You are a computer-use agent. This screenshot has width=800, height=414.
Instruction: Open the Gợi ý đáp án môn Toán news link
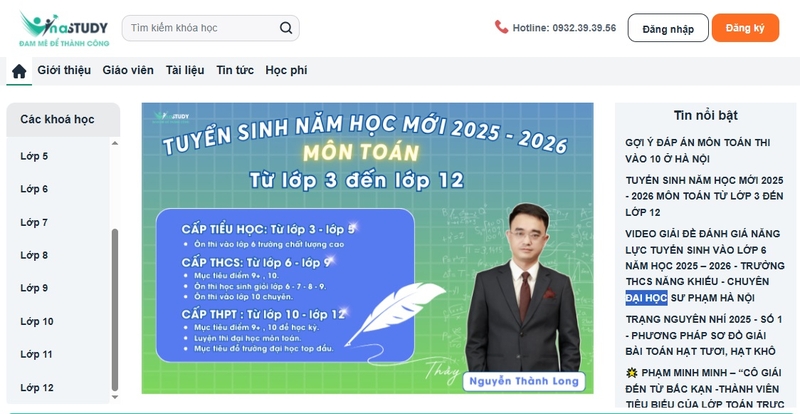pos(698,151)
